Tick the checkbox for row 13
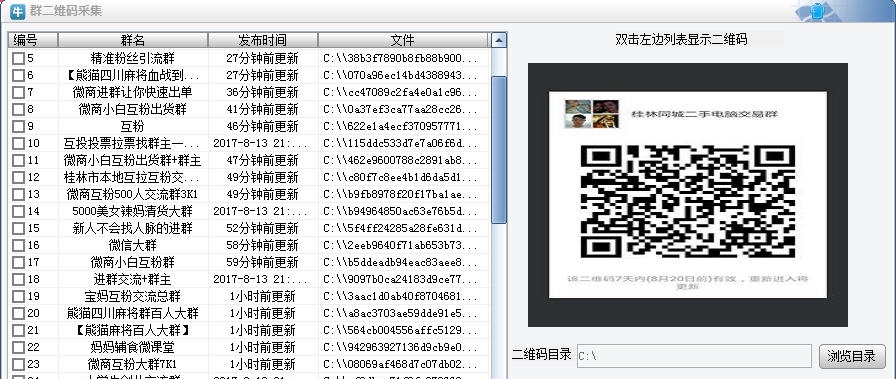This screenshot has width=896, height=379. (18, 194)
